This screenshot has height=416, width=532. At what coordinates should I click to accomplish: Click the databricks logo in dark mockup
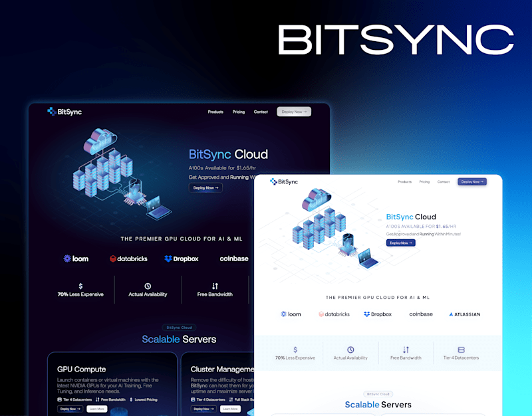(x=128, y=259)
